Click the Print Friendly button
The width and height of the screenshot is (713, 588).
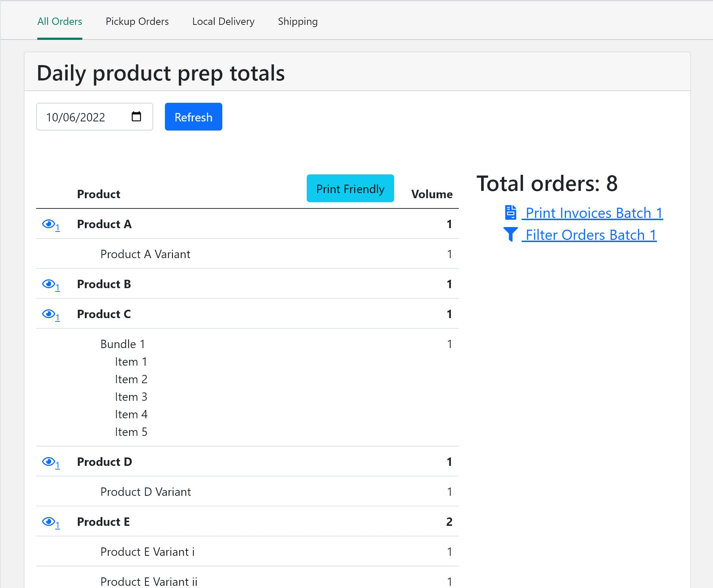[350, 189]
